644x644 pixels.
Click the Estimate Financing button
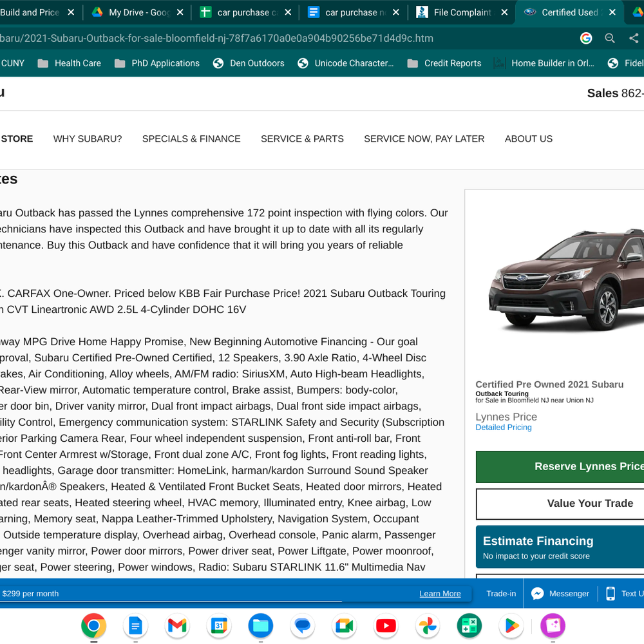(560, 547)
